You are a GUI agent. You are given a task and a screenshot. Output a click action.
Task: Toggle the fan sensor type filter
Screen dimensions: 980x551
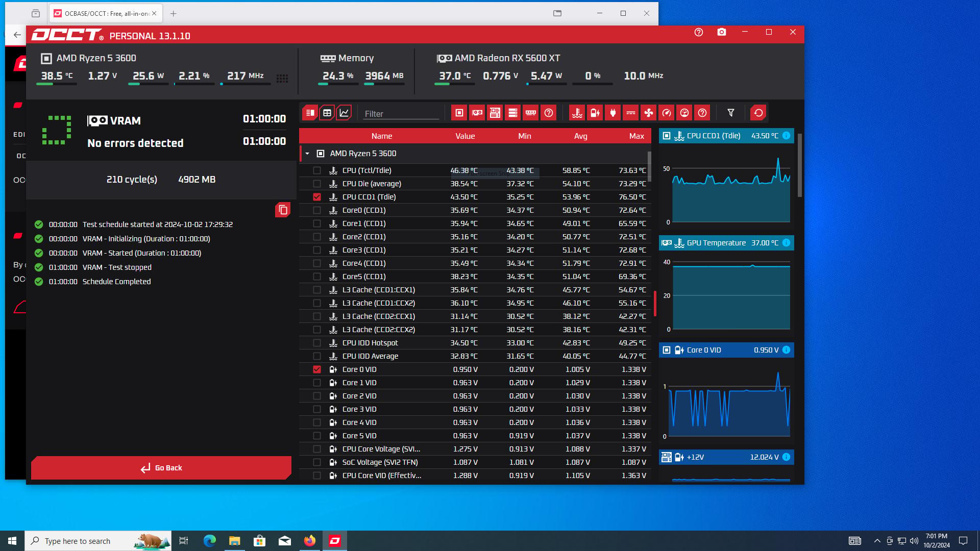click(649, 113)
